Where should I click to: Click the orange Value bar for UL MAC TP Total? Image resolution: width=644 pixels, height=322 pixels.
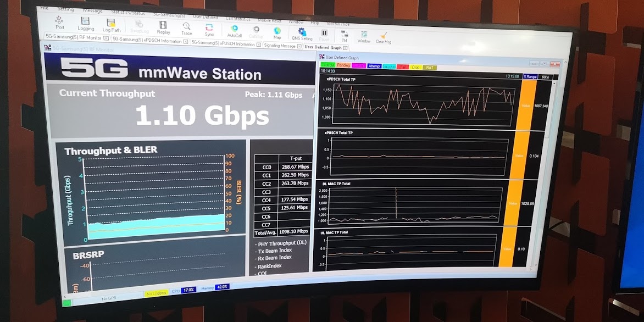point(508,248)
